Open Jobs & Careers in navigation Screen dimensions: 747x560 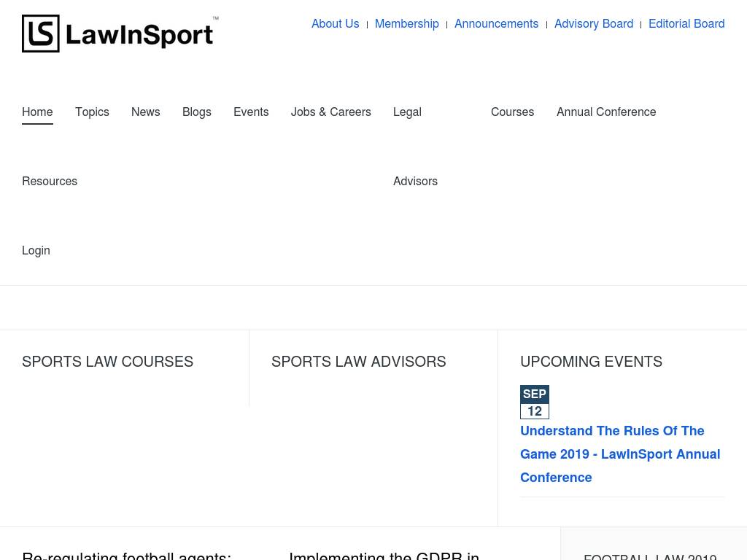[330, 112]
